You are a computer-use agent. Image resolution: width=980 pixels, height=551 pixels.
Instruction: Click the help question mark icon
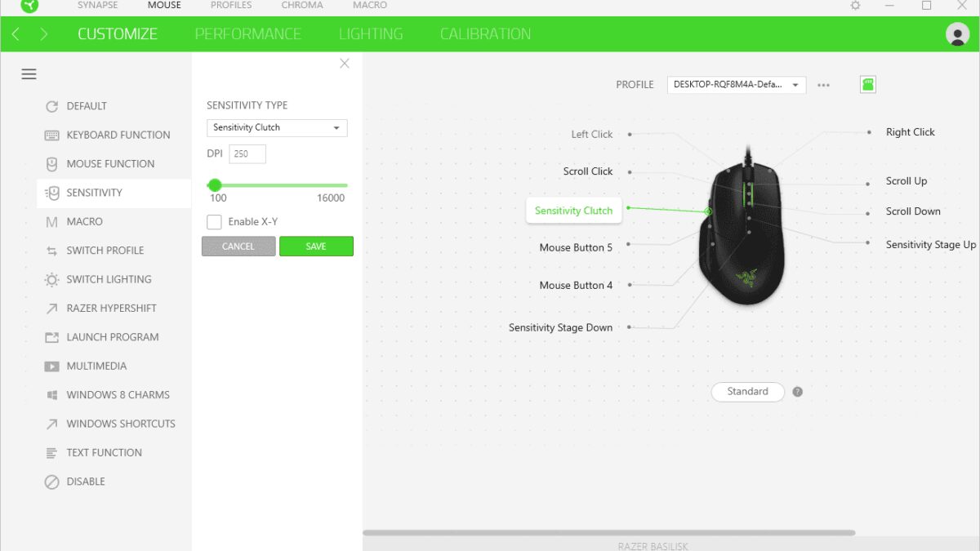(797, 392)
